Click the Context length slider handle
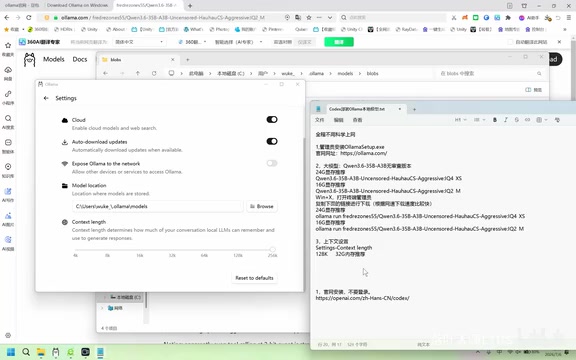The image size is (576, 360). coord(272,249)
